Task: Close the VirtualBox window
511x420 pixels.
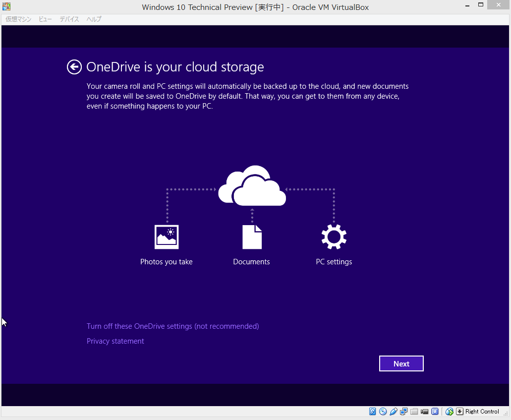Action: [x=499, y=4]
